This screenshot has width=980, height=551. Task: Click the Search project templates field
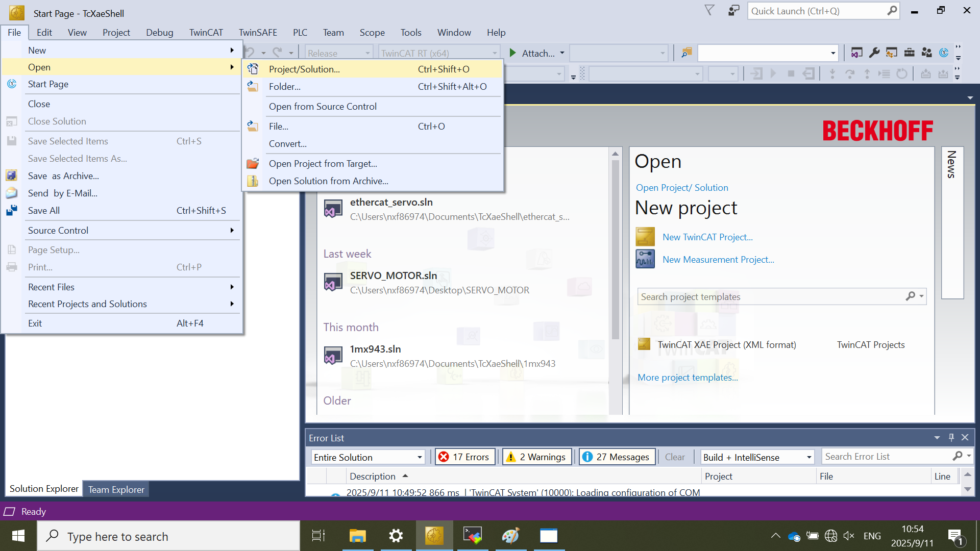771,297
